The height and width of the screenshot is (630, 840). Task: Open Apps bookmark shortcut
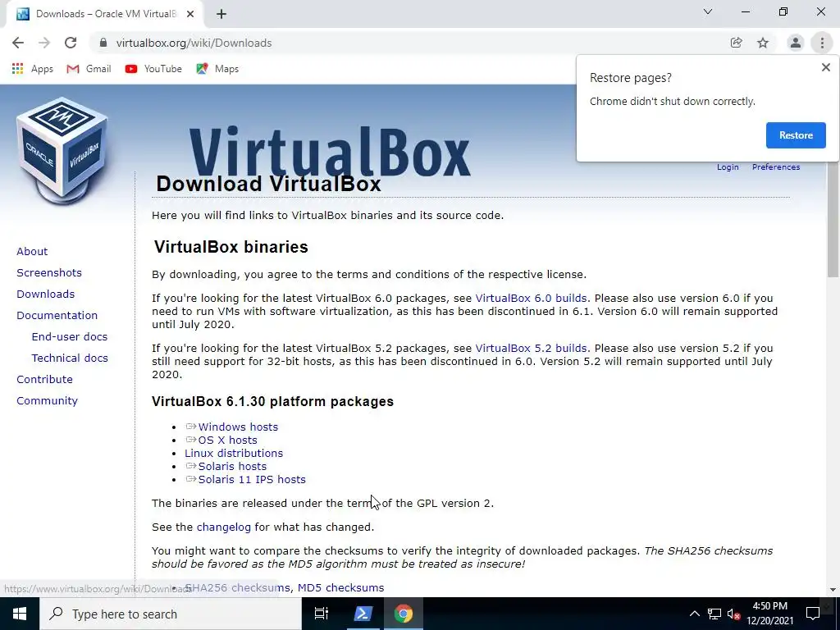(x=33, y=69)
